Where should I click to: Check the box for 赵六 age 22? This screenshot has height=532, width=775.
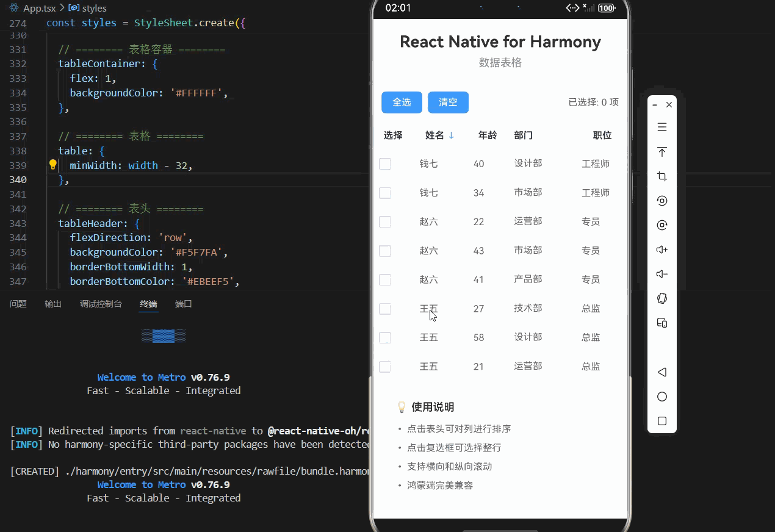[x=385, y=222]
